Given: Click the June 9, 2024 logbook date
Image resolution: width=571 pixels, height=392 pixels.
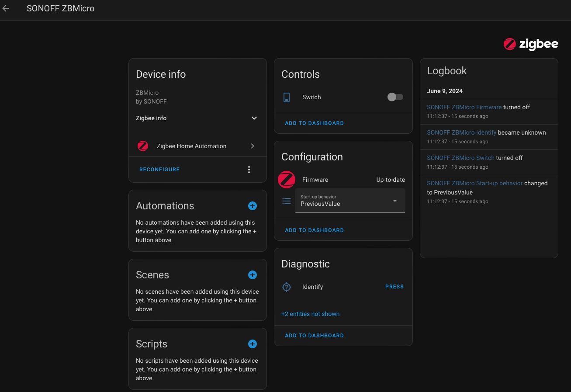Looking at the screenshot, I should click(x=445, y=91).
